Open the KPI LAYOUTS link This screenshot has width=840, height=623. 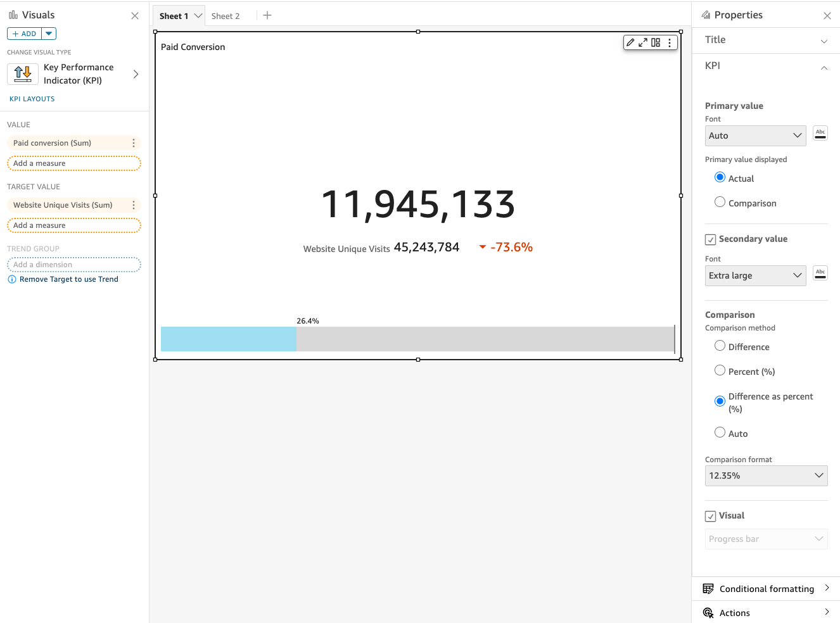pyautogui.click(x=32, y=98)
